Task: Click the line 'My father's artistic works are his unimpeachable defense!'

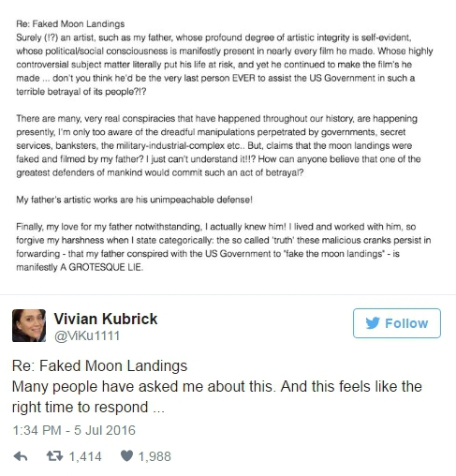Action: tap(134, 200)
